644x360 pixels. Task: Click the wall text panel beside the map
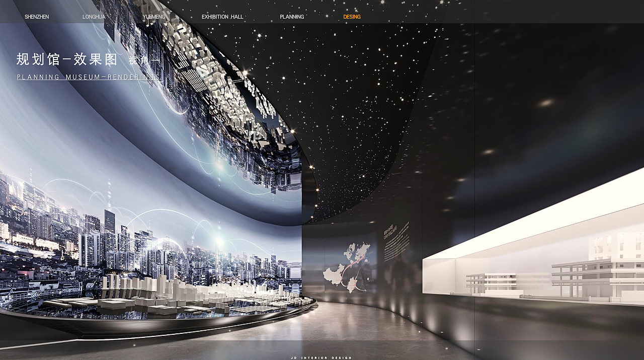(396, 241)
